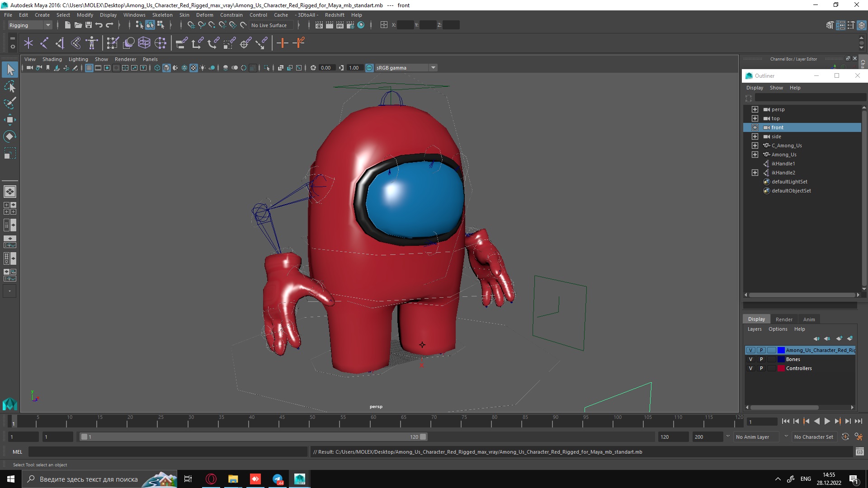Open the Bind Skin shelf icon
This screenshot has height=488, width=868.
point(76,43)
